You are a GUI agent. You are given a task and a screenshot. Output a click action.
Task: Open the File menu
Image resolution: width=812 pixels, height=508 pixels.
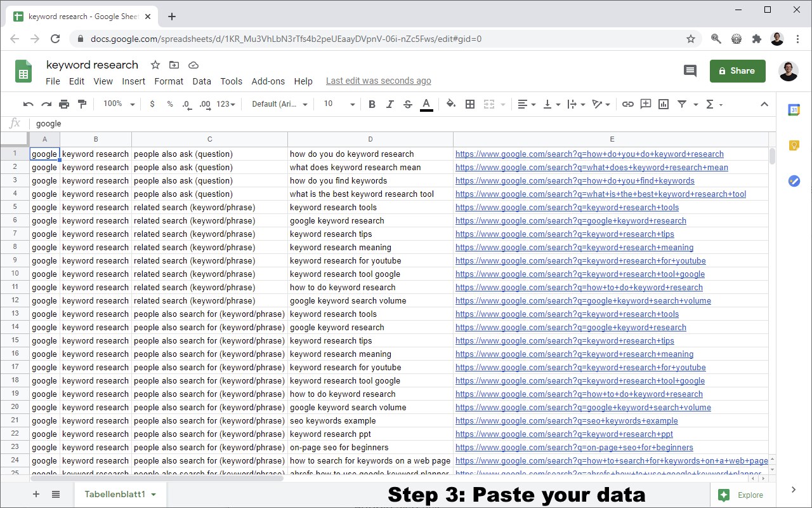[x=53, y=81]
